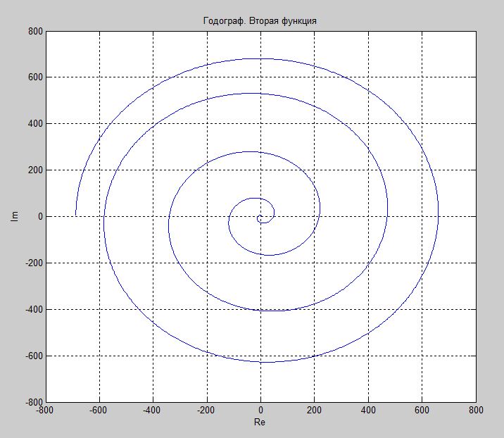The height and width of the screenshot is (438, 504).
Task: Click the 200 tick label on the Im axis
Action: pyautogui.click(x=35, y=170)
